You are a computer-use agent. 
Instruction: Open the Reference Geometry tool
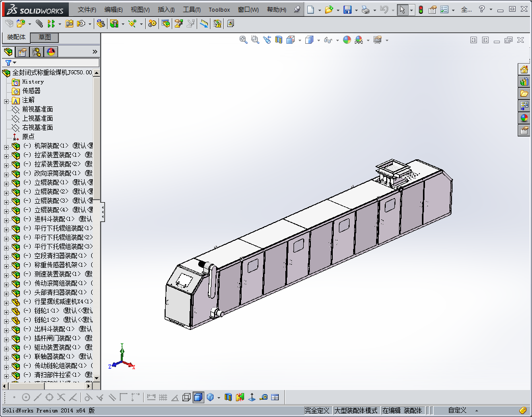click(x=132, y=23)
